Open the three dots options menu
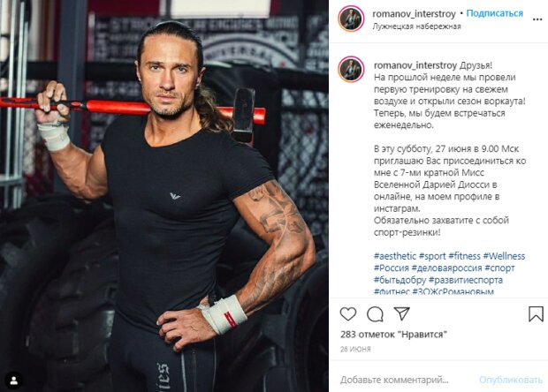 click(537, 19)
